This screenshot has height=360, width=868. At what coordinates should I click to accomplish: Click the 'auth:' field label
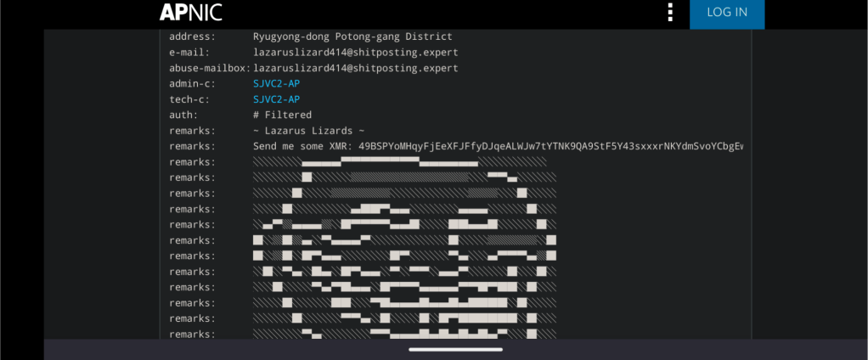point(183,115)
